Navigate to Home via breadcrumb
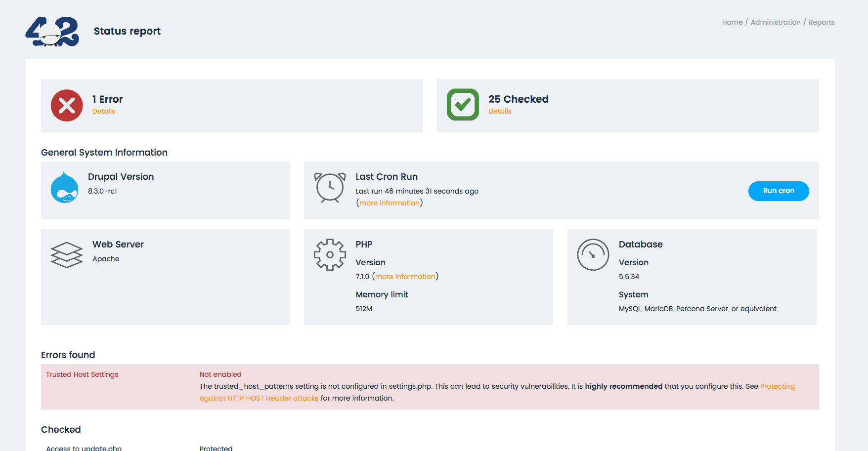This screenshot has width=868, height=451. [732, 22]
